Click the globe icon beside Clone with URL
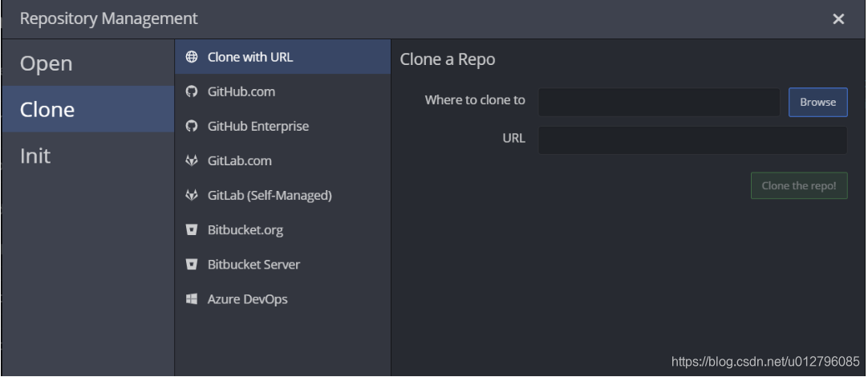This screenshot has width=868, height=377. click(x=192, y=57)
